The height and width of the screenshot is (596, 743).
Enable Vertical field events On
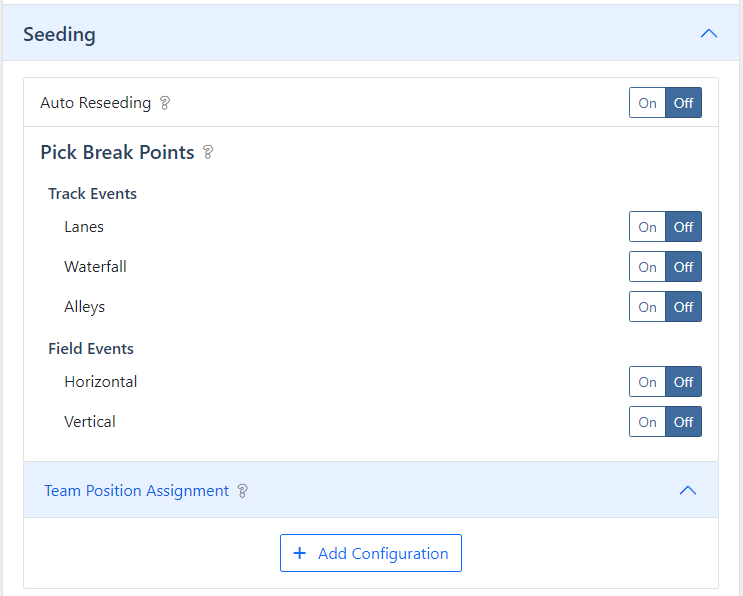(647, 422)
